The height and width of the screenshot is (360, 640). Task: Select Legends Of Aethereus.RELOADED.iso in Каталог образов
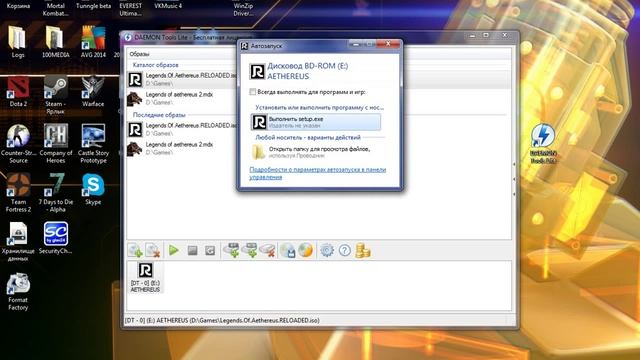(182, 79)
